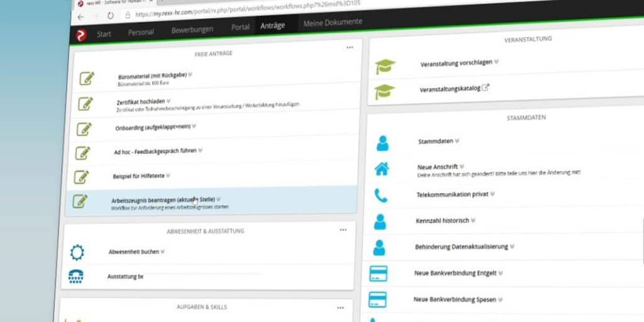Click phone handset icon for Telekommunikation privat

click(381, 196)
